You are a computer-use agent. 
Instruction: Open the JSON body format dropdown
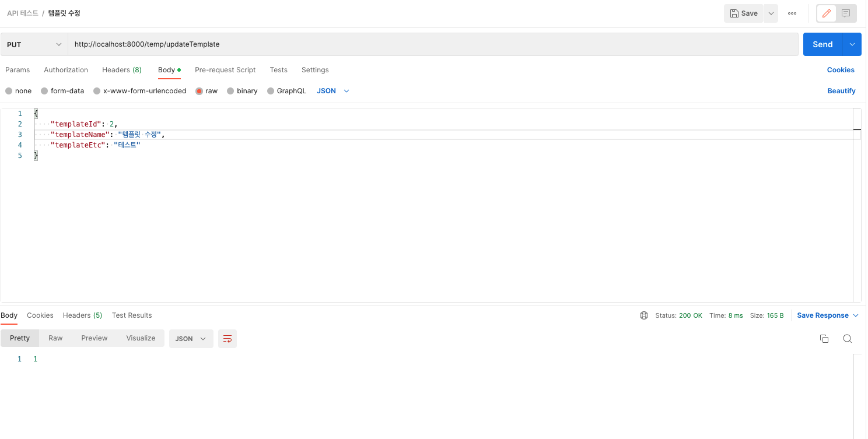coord(333,91)
